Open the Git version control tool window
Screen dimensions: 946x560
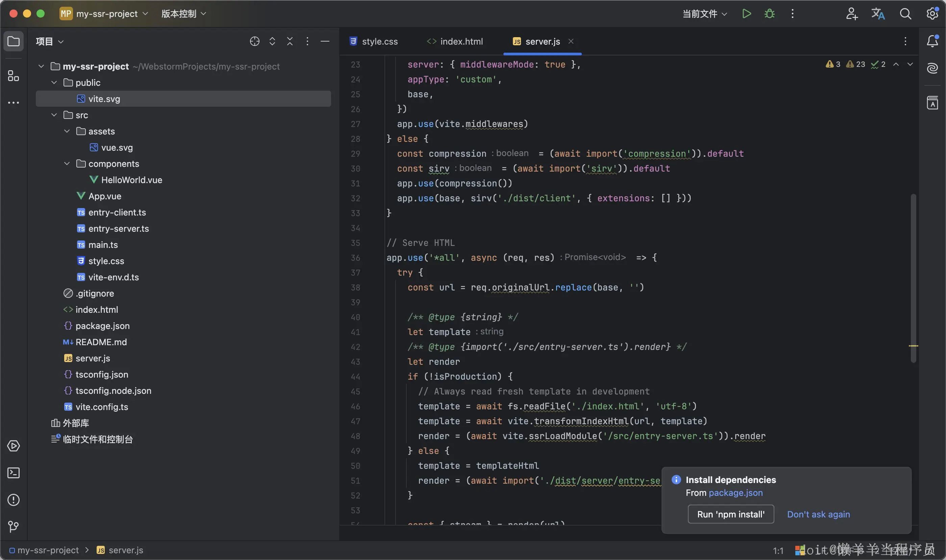[x=14, y=527]
